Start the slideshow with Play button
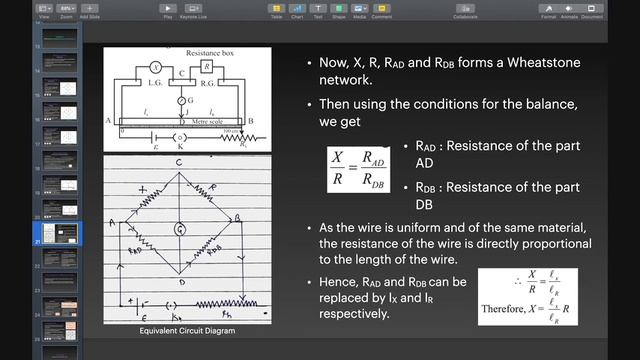Screen dimensions: 640x360 click(x=168, y=9)
